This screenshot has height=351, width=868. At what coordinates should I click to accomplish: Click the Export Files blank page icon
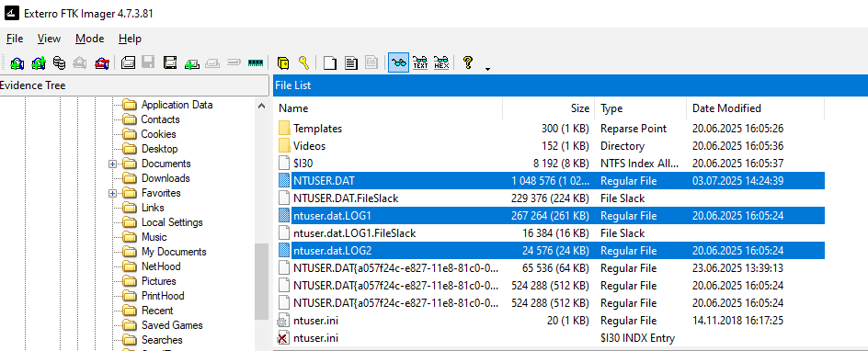(330, 63)
